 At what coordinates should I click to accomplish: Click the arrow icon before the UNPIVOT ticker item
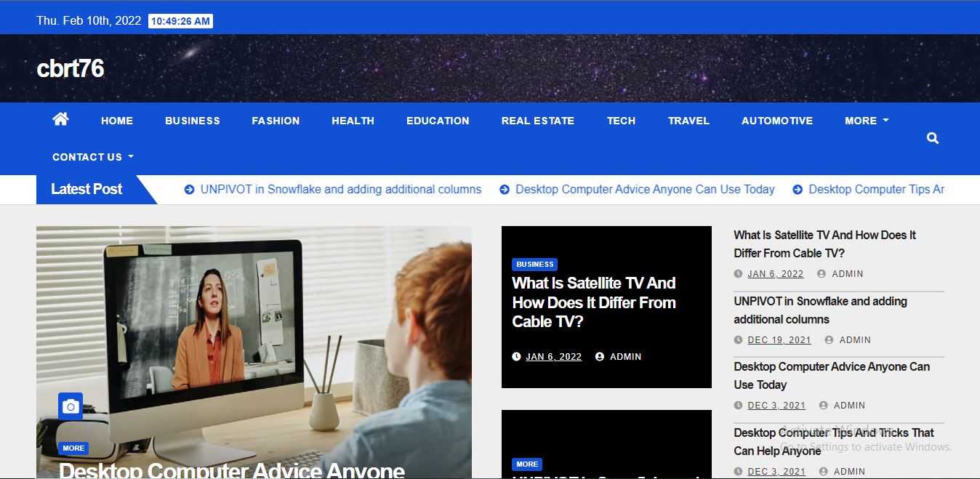189,190
